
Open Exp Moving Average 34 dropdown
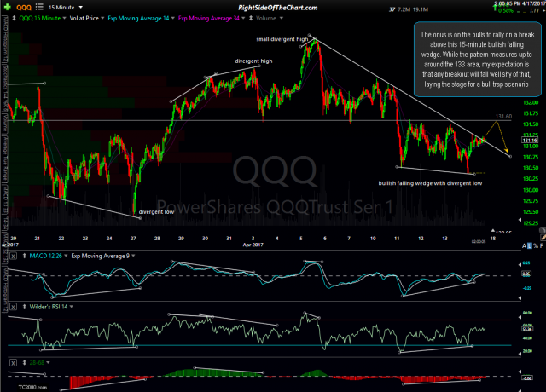pos(243,18)
